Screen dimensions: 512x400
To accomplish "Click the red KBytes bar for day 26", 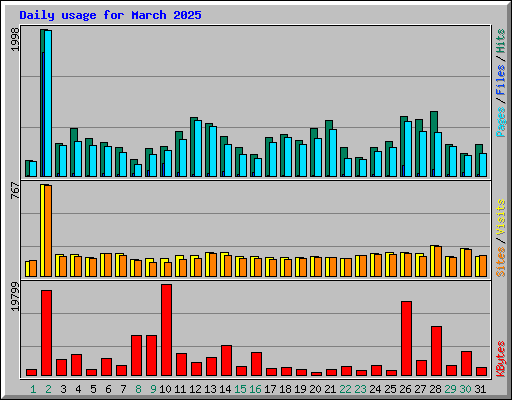I will tap(406, 339).
